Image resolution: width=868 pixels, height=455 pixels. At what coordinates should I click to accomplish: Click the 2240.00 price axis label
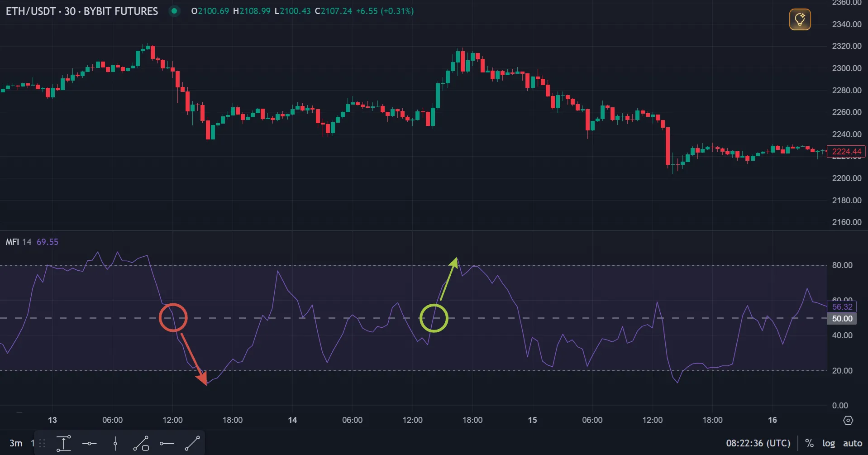[x=847, y=134]
